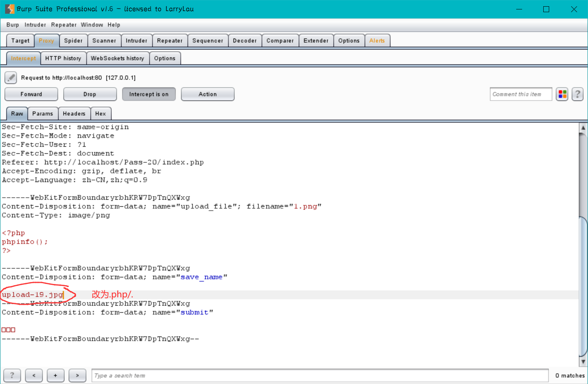Click the phpinfo(); payload line
The image size is (588, 384).
point(25,242)
